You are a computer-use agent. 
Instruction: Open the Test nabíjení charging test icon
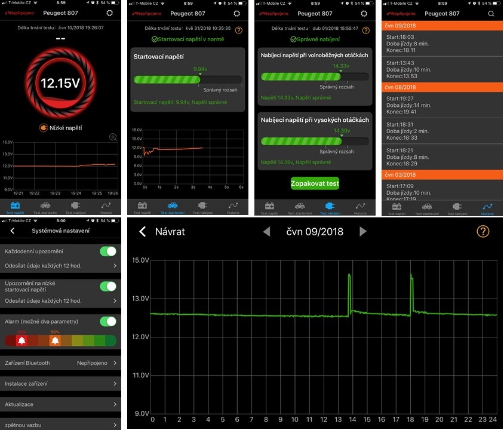(330, 207)
